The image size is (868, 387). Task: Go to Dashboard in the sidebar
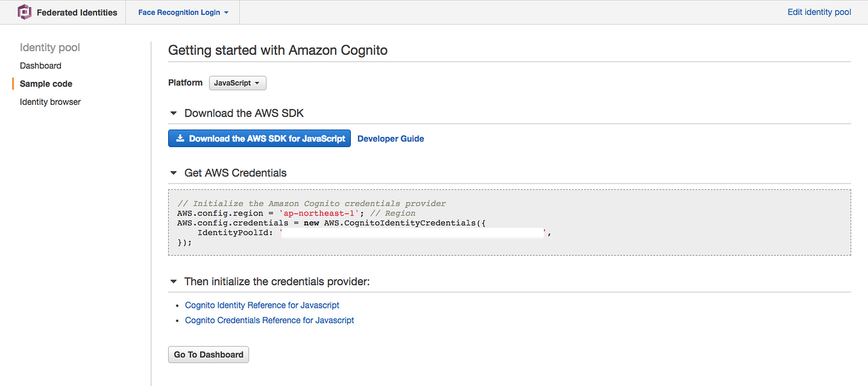pyautogui.click(x=40, y=66)
